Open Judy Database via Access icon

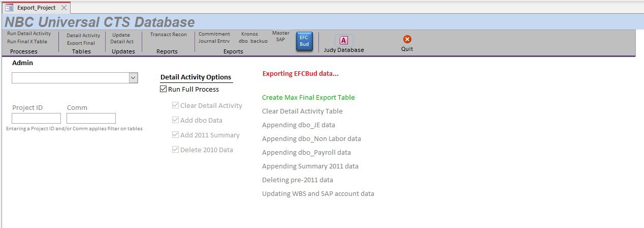point(343,40)
